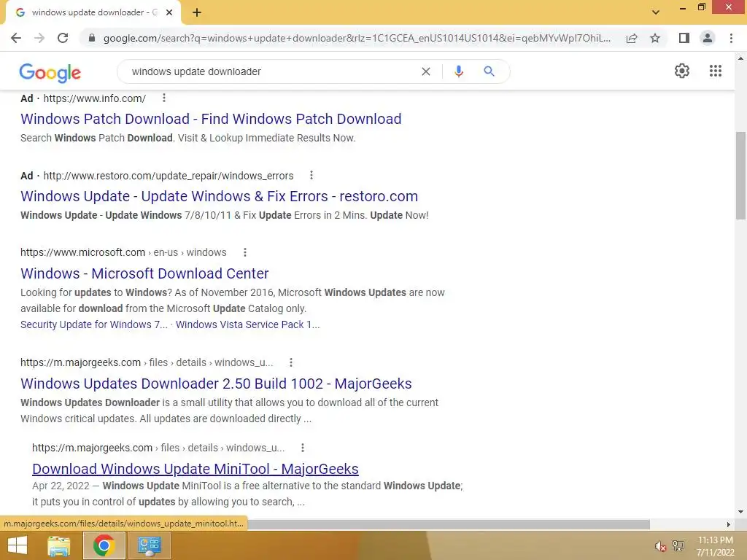Click the Chrome taskbar icon
747x560 pixels.
click(x=104, y=545)
